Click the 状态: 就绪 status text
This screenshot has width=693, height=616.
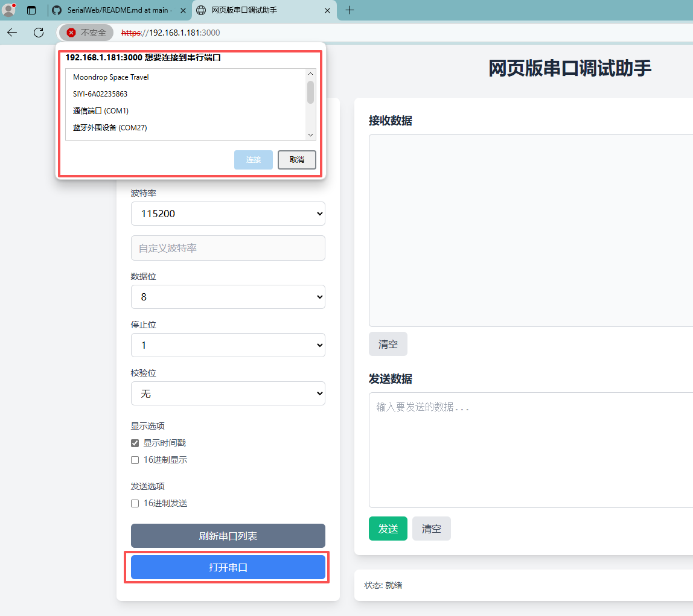click(x=383, y=585)
